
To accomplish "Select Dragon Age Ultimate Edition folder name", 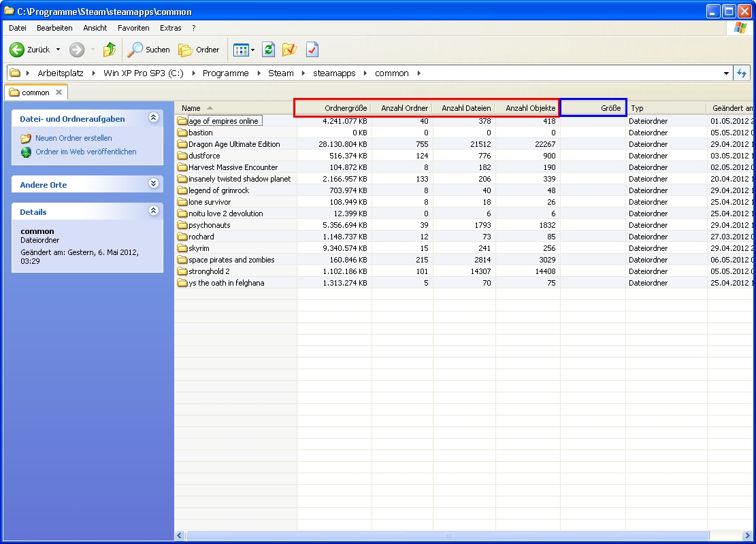I will [234, 144].
